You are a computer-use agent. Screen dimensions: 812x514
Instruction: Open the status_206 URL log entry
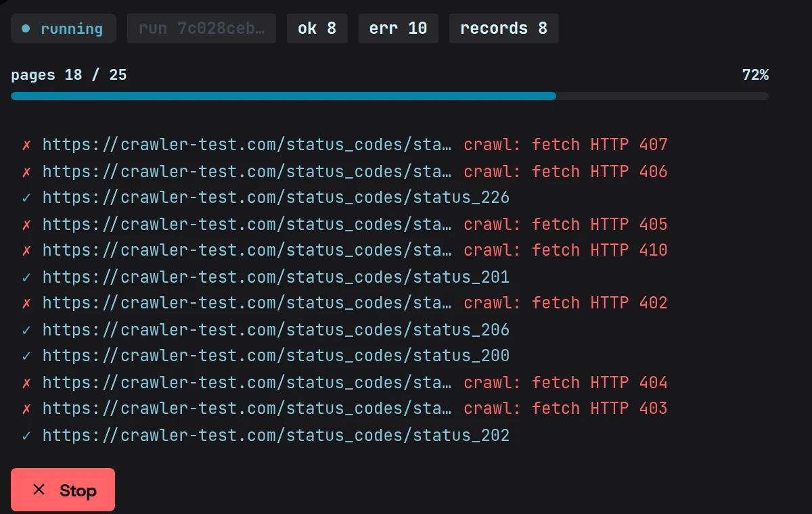pyautogui.click(x=276, y=329)
